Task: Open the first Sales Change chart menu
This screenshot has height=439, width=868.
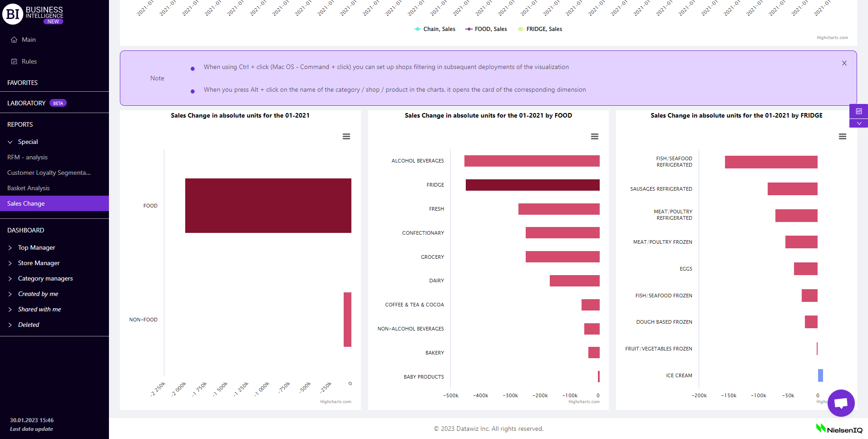Action: tap(346, 137)
